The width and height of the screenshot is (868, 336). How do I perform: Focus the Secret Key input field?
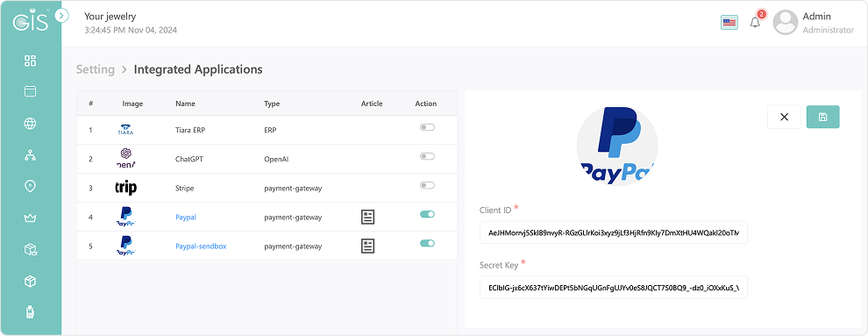pyautogui.click(x=614, y=288)
